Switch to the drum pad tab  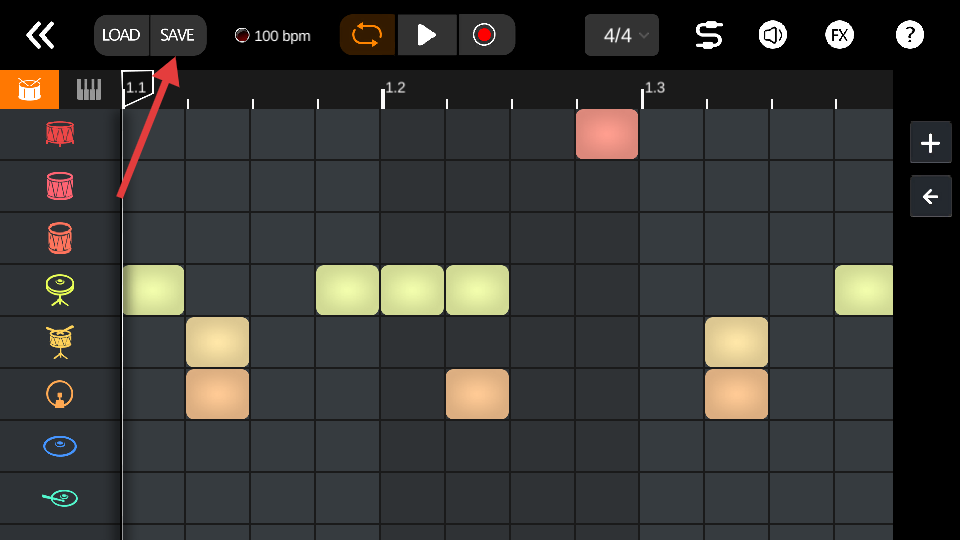[30, 90]
